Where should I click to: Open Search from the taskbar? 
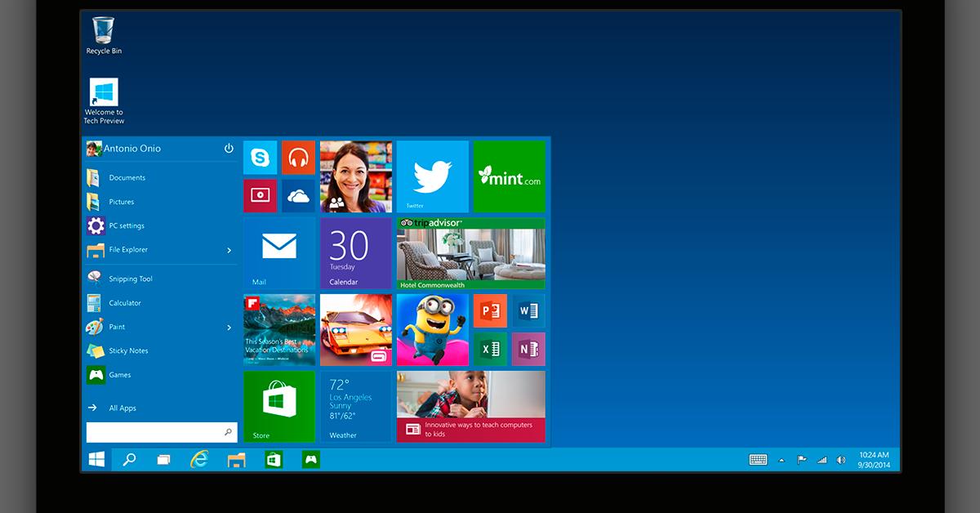(x=129, y=459)
